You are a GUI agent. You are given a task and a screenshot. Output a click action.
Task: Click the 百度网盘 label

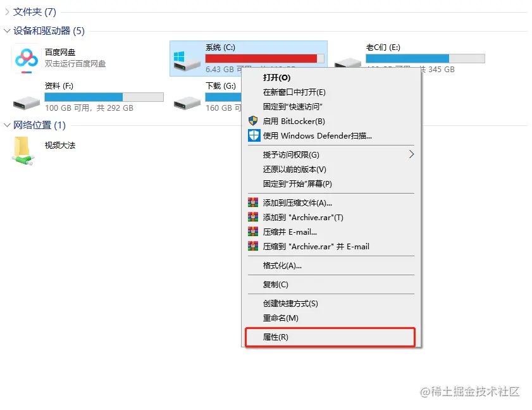(x=60, y=53)
